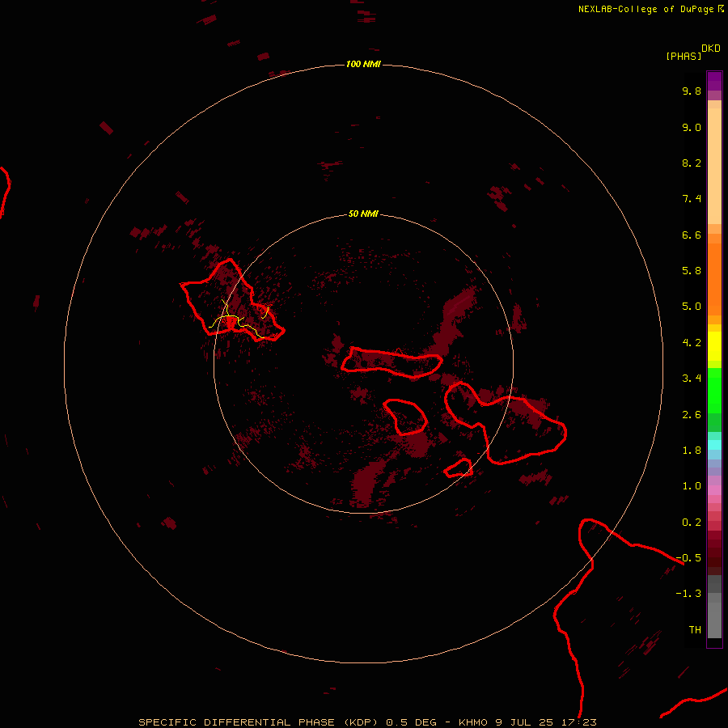Image resolution: width=728 pixels, height=728 pixels.
Task: Click the [PHAS] units label
Action: click(x=684, y=56)
